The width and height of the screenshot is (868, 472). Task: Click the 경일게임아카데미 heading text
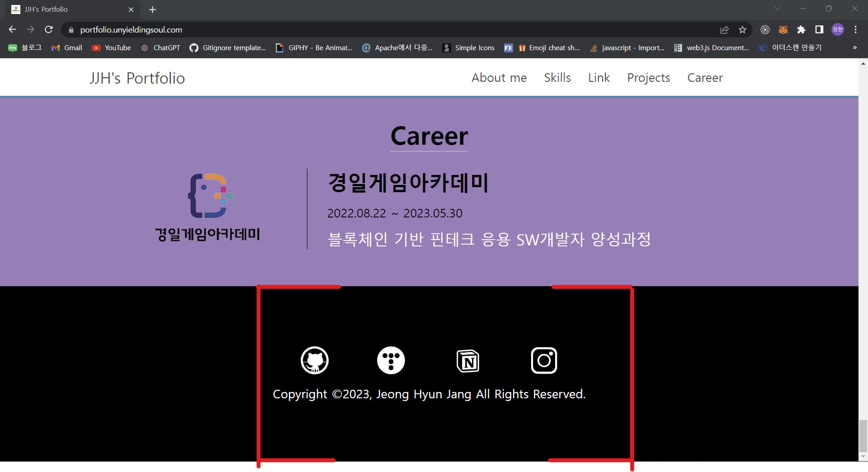[x=408, y=183]
